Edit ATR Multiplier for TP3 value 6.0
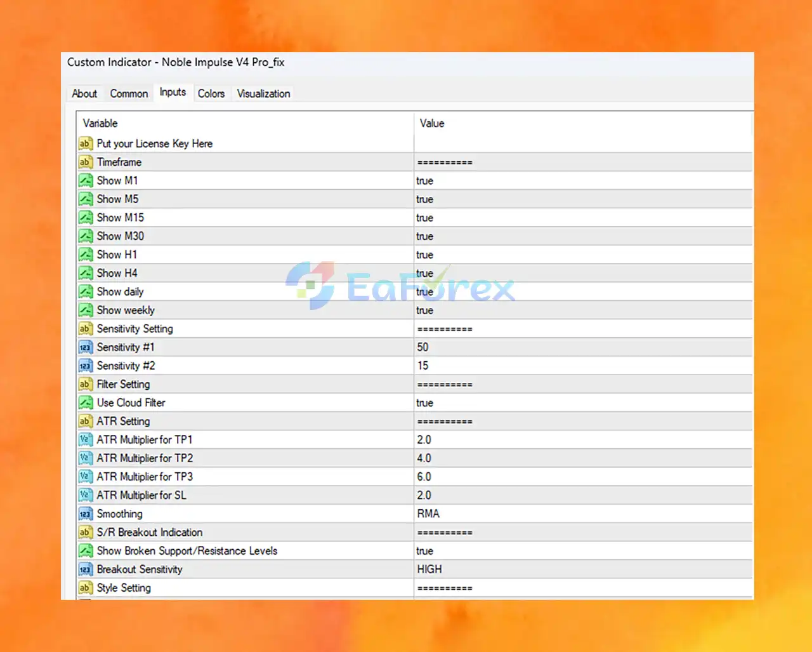 point(583,477)
